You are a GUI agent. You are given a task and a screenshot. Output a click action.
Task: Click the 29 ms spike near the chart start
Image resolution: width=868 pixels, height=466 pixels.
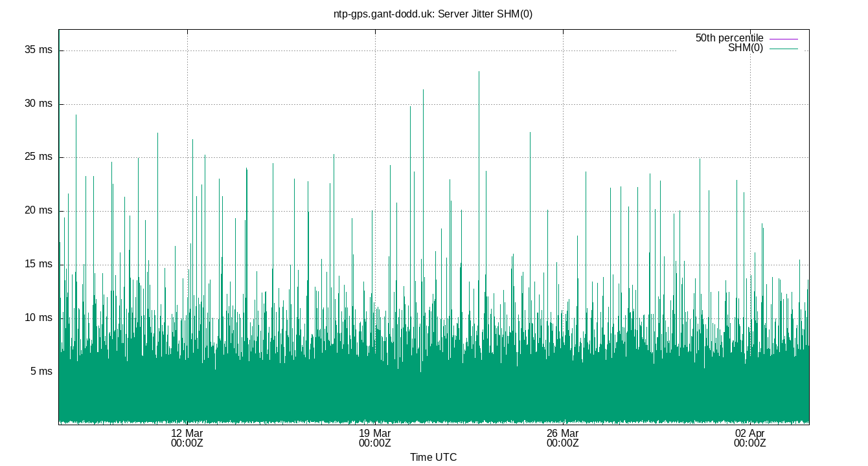click(x=76, y=115)
